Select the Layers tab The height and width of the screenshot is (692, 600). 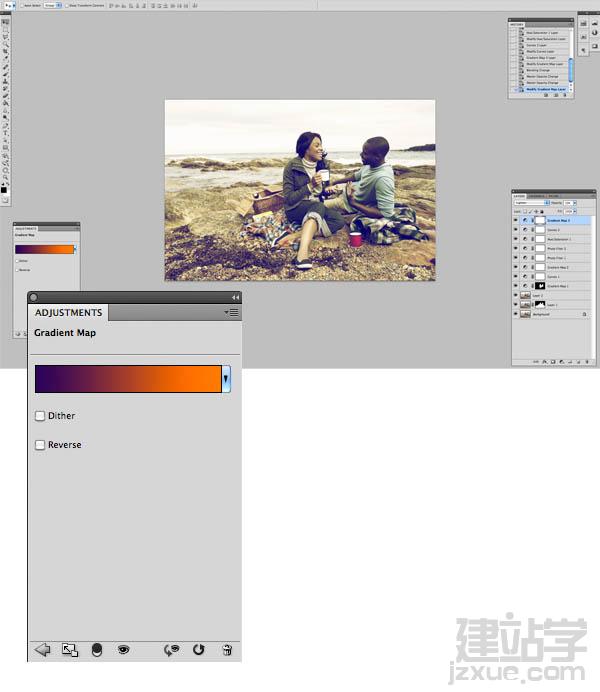coord(519,196)
